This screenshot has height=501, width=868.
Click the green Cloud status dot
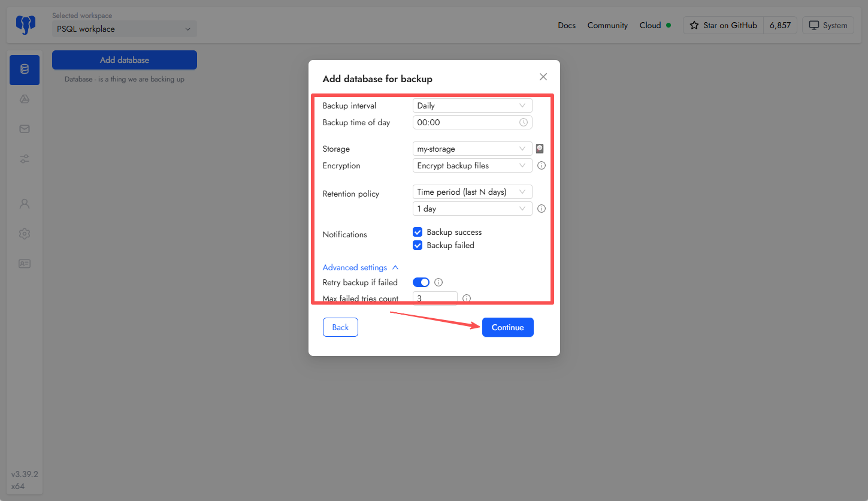pos(669,25)
